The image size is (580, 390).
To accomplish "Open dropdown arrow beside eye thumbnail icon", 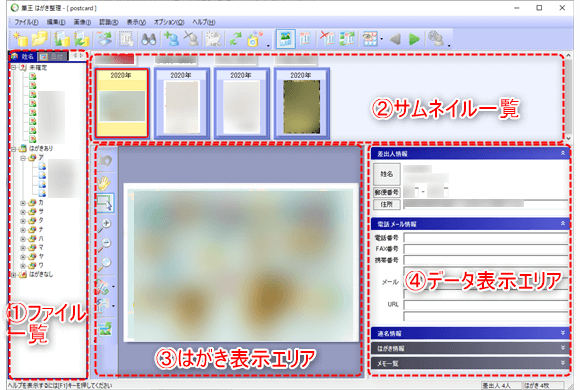I will click(381, 39).
